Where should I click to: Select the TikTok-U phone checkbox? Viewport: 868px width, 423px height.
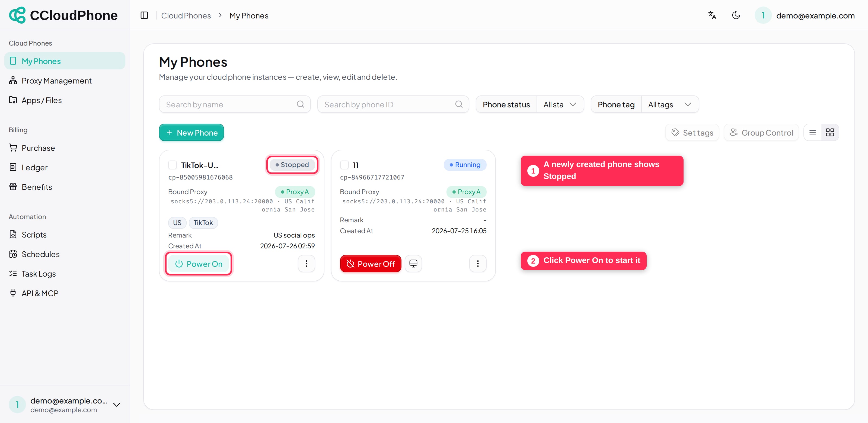click(173, 165)
